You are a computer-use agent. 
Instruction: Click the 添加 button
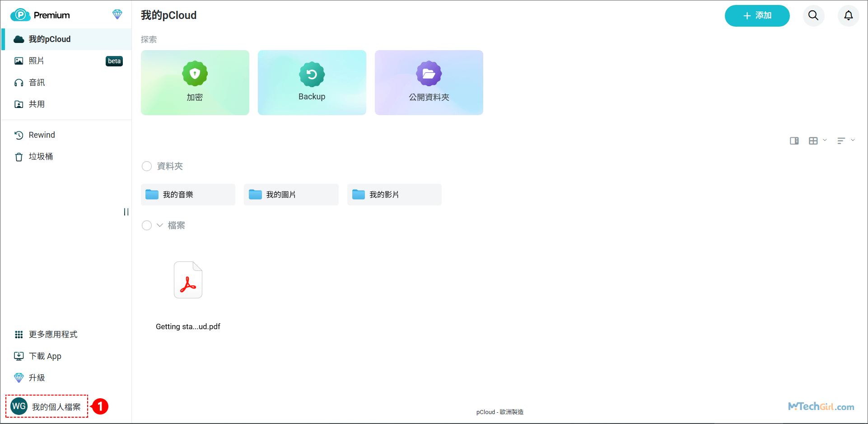[x=757, y=16]
